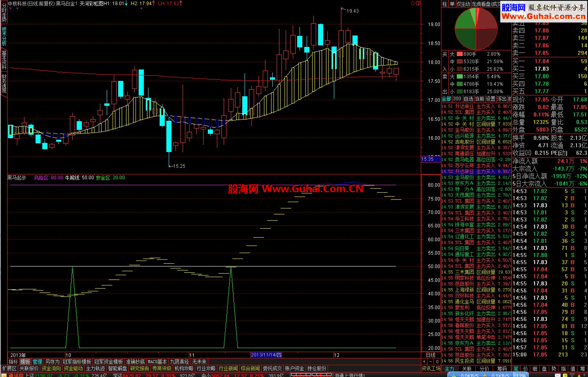Click the 2013/11/14/四 date marker
588x377 pixels.
pos(266,355)
